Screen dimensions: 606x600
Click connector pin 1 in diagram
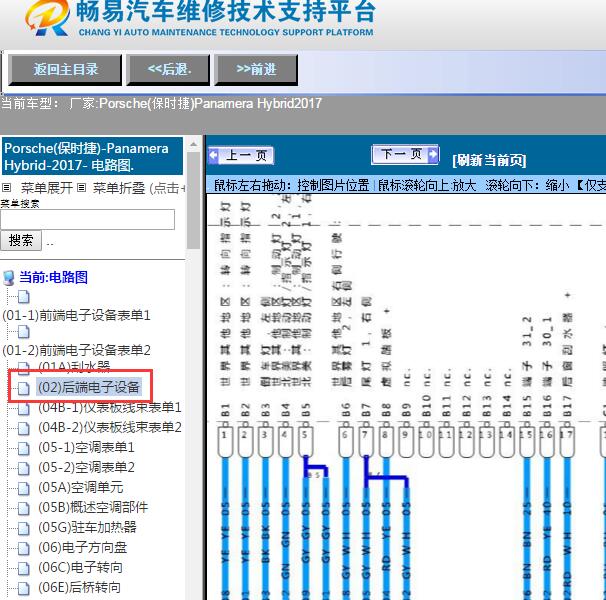coord(225,442)
